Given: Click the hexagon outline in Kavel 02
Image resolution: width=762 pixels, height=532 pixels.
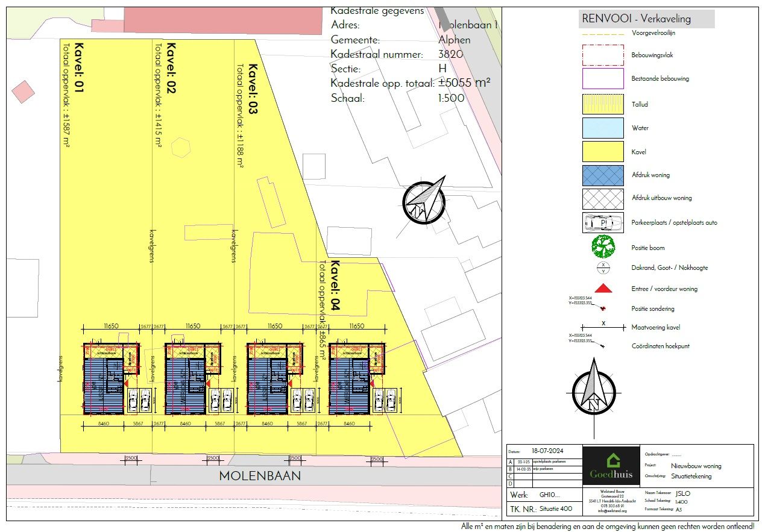Looking at the screenshot, I should pos(181,146).
